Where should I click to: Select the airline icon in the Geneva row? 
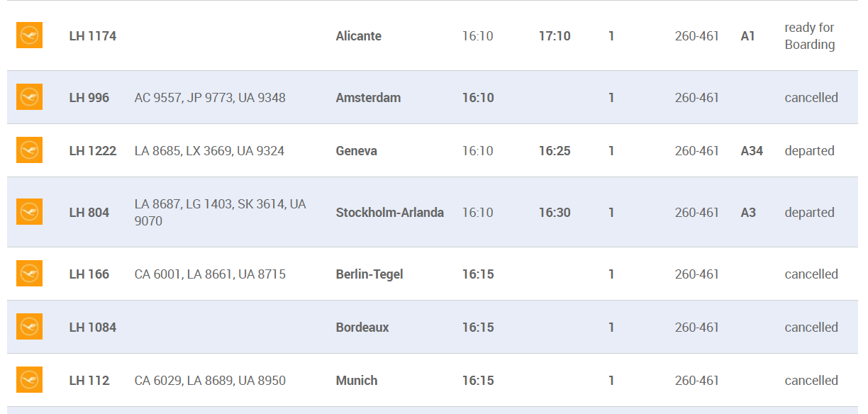pos(29,150)
